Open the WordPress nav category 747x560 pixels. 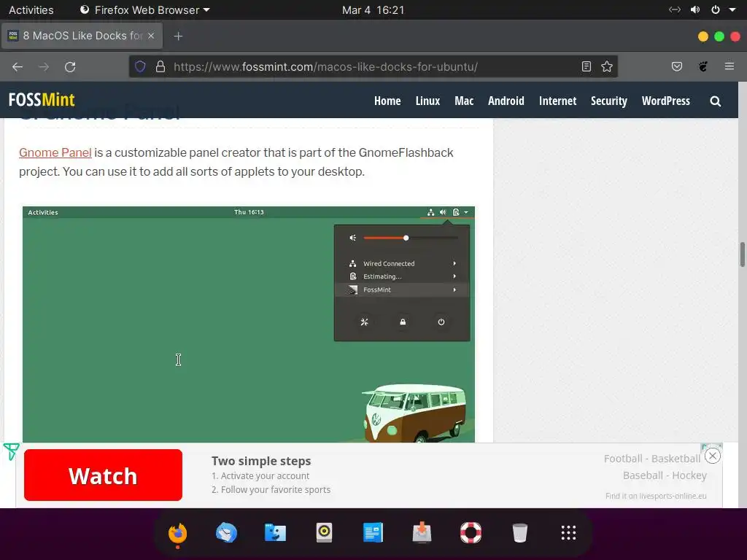pos(665,101)
